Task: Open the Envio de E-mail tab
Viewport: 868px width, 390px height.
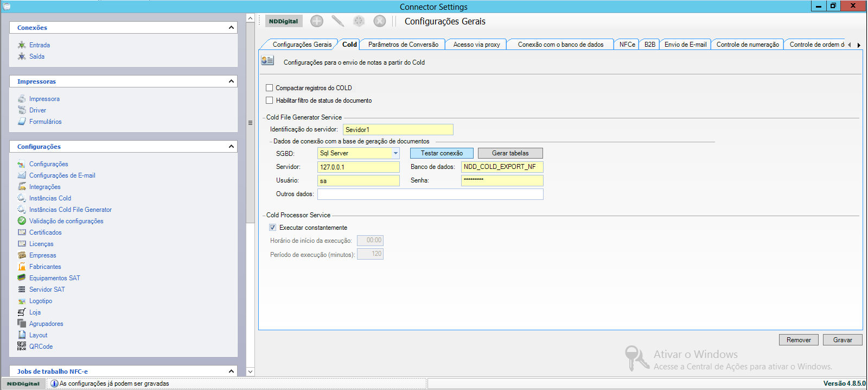Action: (685, 45)
